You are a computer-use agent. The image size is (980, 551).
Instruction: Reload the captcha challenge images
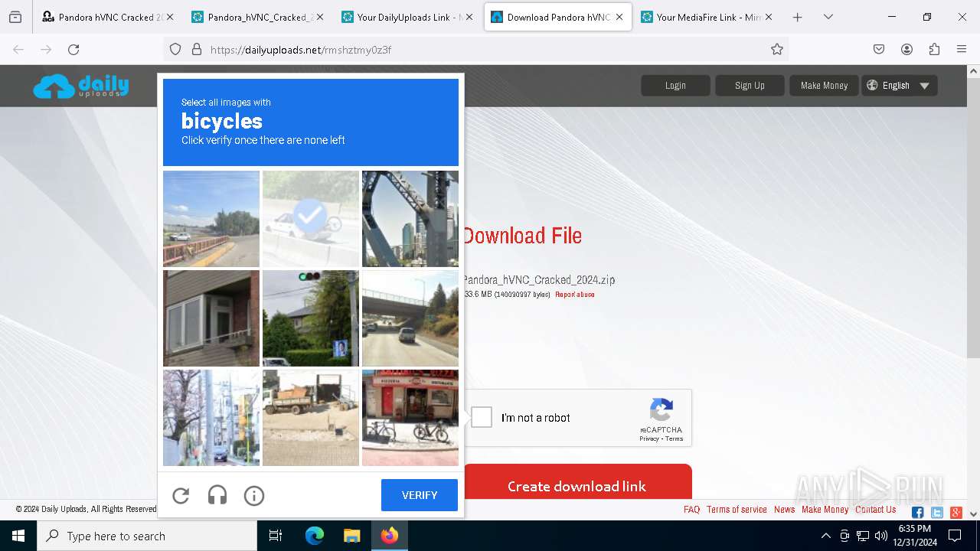pos(181,496)
